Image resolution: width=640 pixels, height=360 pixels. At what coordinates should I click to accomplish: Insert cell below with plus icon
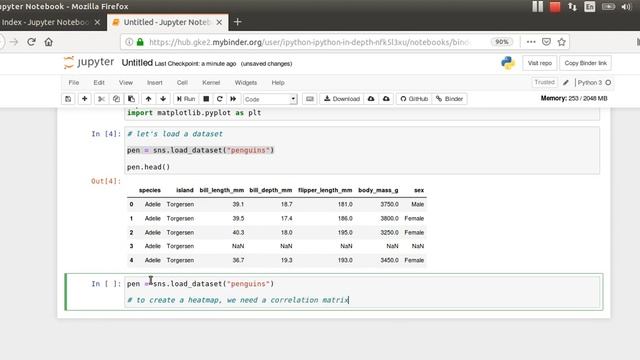point(84,99)
